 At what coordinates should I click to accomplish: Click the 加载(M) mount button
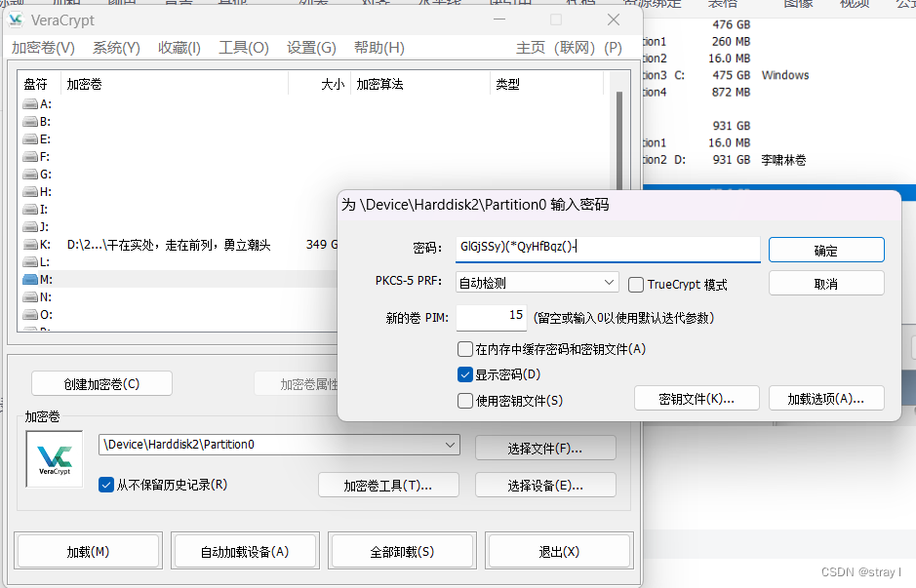point(88,551)
